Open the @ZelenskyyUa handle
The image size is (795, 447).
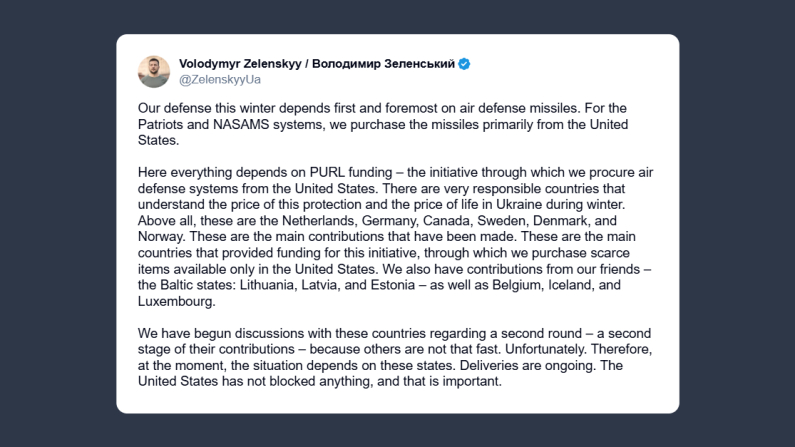click(x=220, y=79)
